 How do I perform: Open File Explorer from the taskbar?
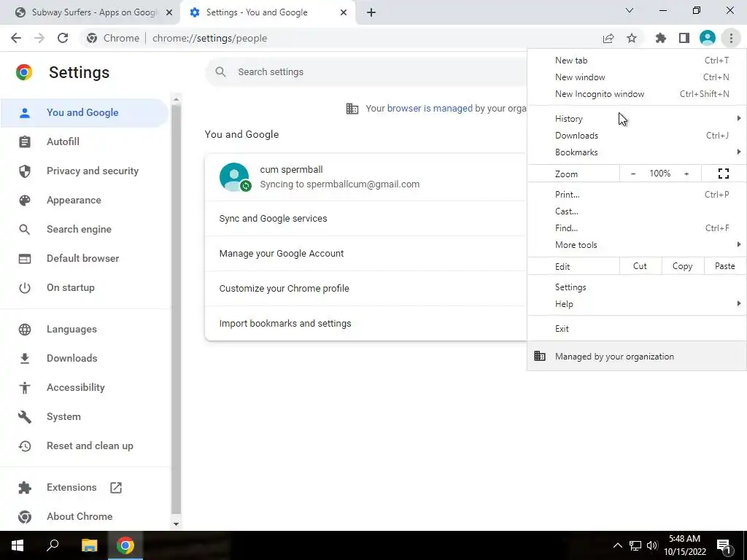click(x=89, y=545)
